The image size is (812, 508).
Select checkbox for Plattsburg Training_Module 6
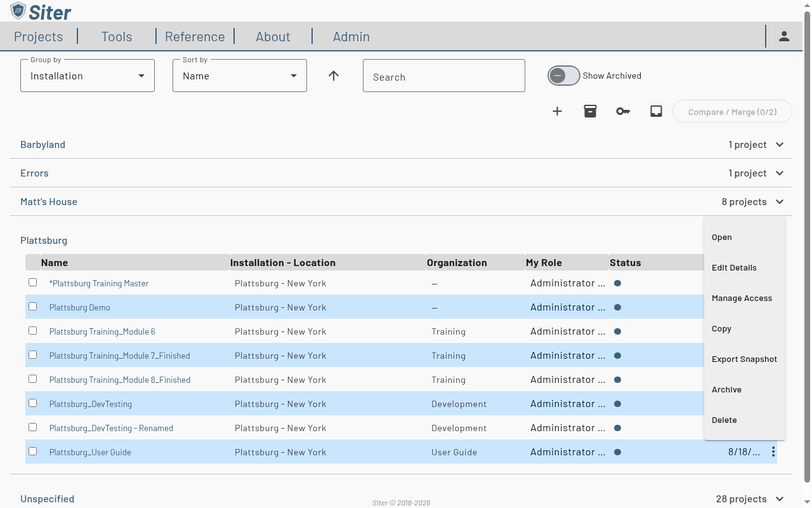click(x=32, y=330)
